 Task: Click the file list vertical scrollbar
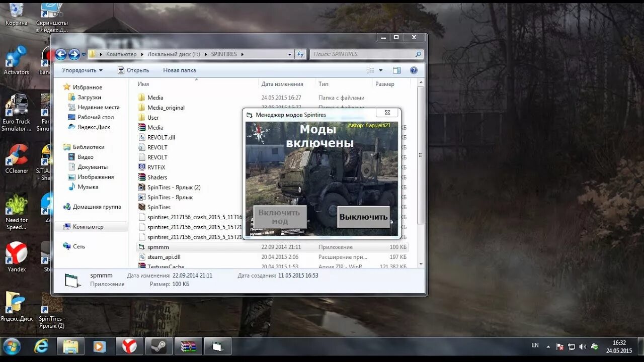(x=421, y=156)
